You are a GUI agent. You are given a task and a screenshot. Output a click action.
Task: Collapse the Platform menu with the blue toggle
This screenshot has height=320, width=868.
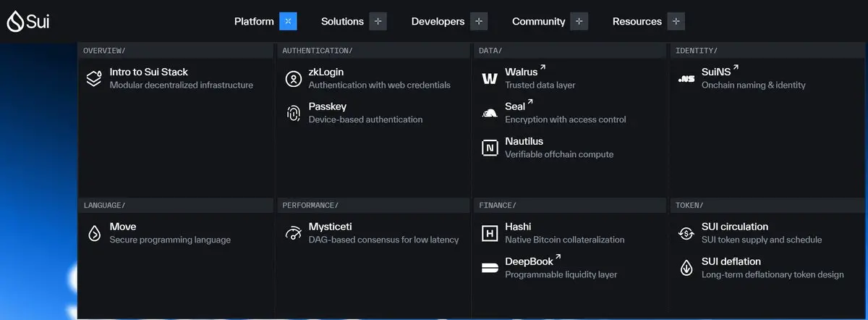(288, 21)
